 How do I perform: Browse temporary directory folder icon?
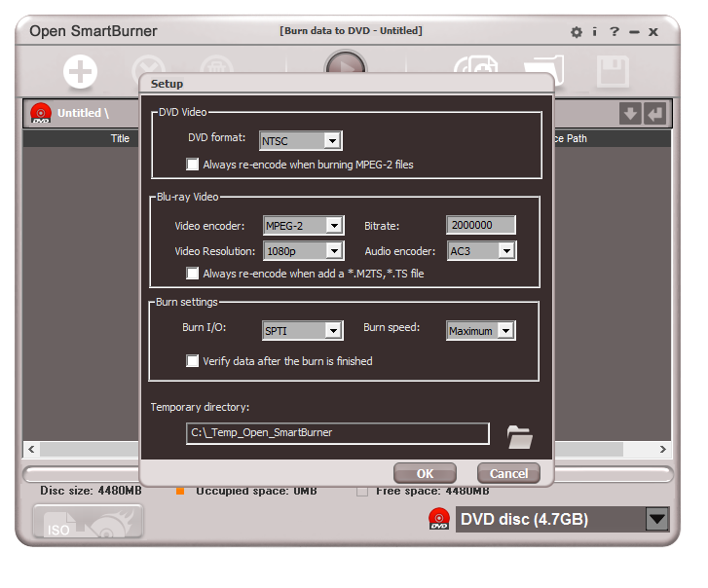pyautogui.click(x=520, y=437)
